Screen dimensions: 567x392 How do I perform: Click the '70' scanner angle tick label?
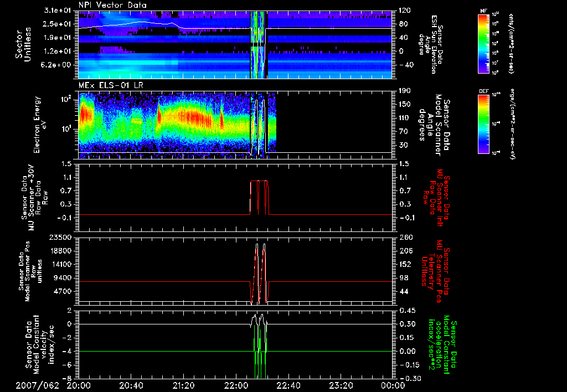click(403, 132)
